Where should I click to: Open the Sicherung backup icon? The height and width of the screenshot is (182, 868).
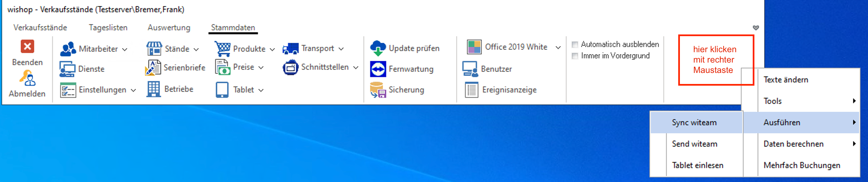[378, 90]
